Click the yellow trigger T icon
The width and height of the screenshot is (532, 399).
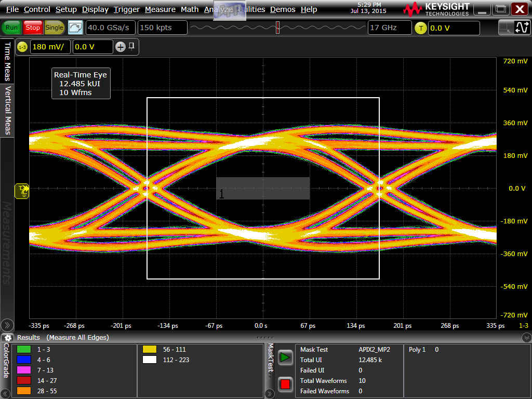click(x=421, y=28)
